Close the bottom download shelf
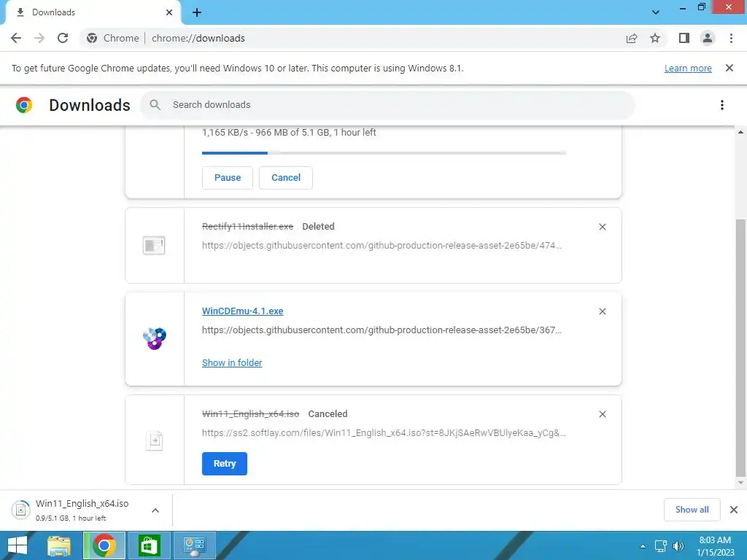This screenshot has width=747, height=560. (x=734, y=510)
